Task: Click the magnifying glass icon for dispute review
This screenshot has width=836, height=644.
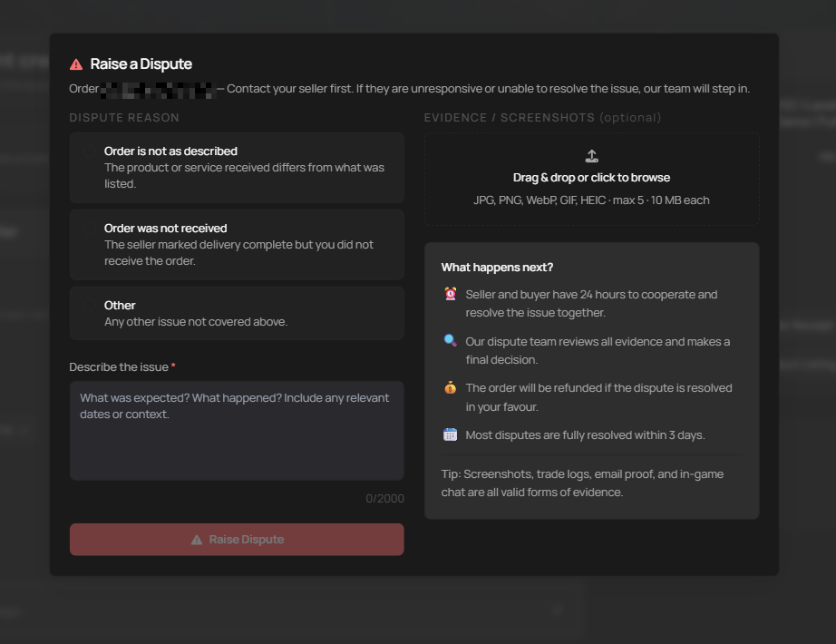Action: pos(451,341)
